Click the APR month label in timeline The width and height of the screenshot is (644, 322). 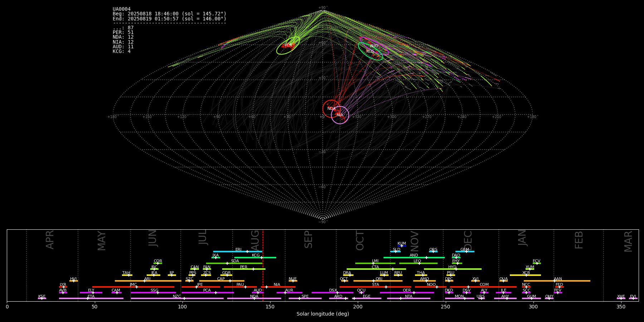tap(50, 240)
